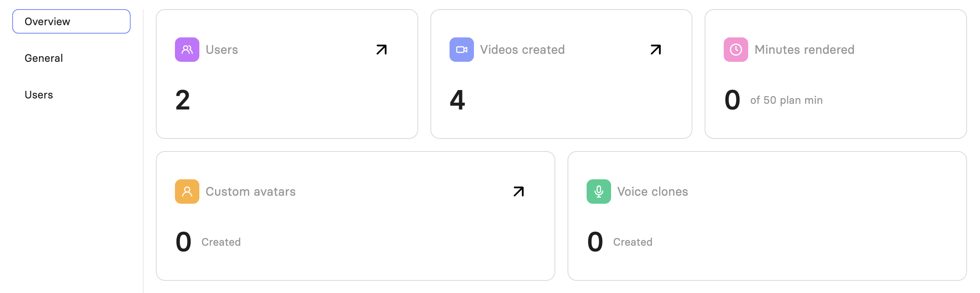The height and width of the screenshot is (293, 980).
Task: Click the Custom avatars label
Action: tap(251, 192)
